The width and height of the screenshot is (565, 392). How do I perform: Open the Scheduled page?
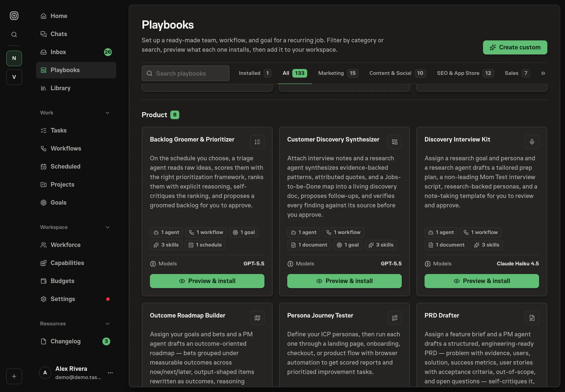click(x=76, y=167)
